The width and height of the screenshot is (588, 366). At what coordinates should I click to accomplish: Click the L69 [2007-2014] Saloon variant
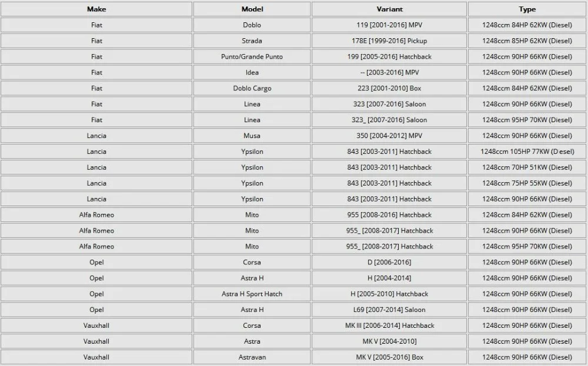tap(389, 310)
